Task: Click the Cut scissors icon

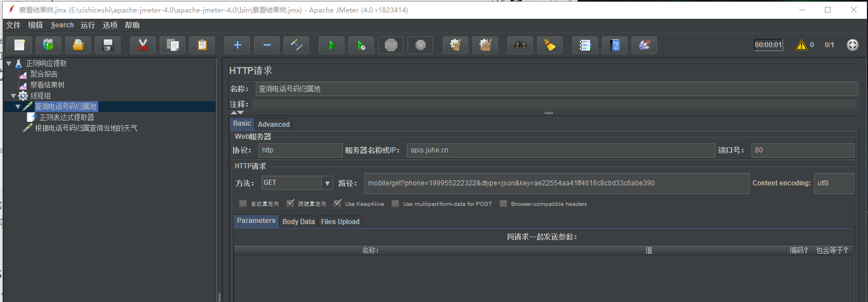Action: coord(143,45)
